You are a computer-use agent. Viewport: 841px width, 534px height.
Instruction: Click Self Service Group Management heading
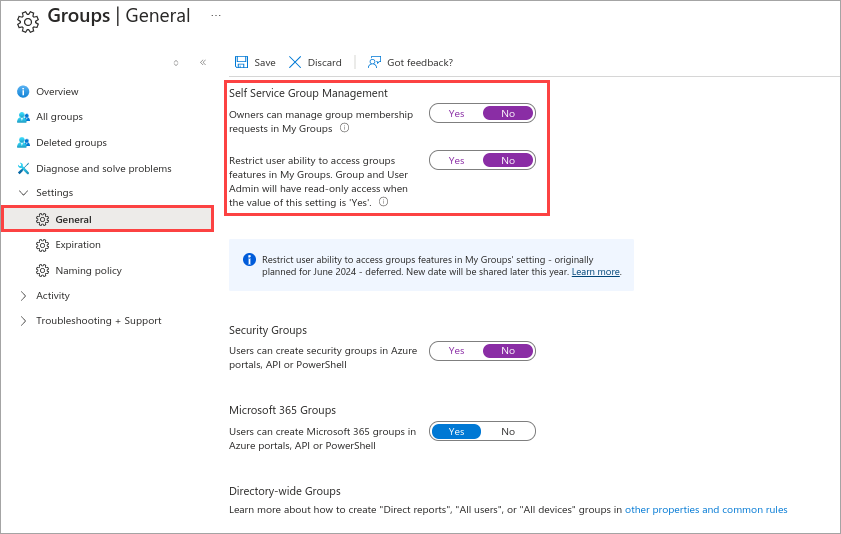point(308,93)
